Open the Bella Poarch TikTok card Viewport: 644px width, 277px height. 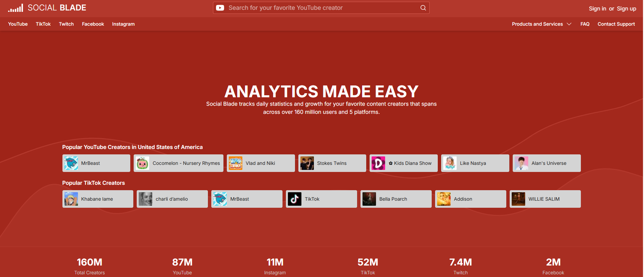[396, 199]
